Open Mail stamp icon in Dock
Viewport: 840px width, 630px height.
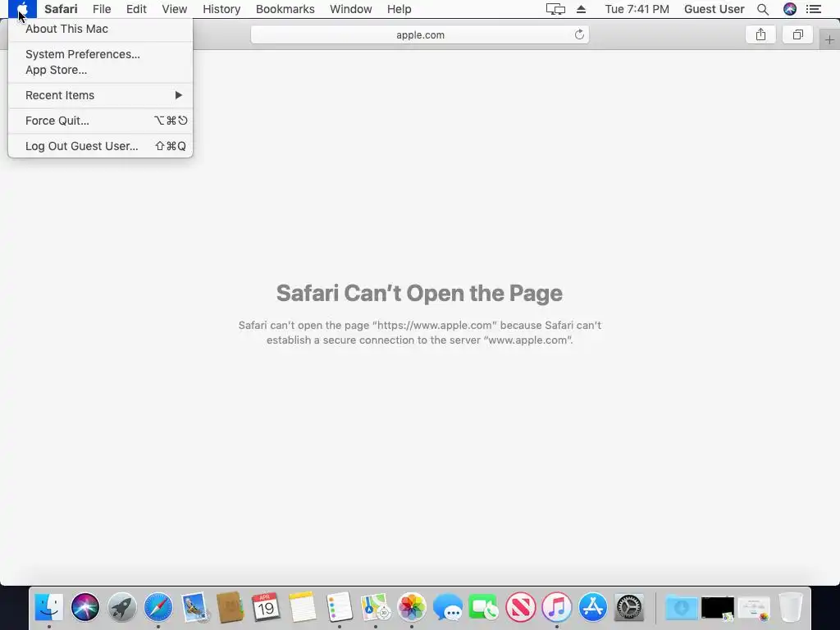tap(194, 608)
